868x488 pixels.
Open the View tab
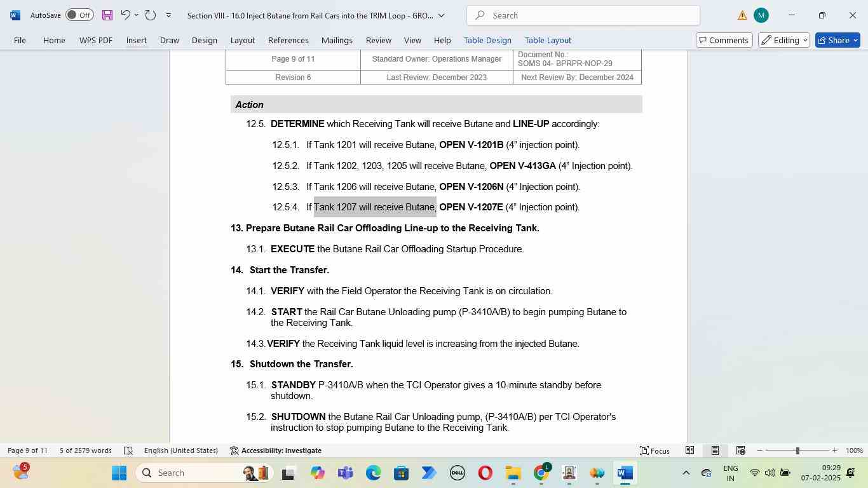tap(412, 40)
